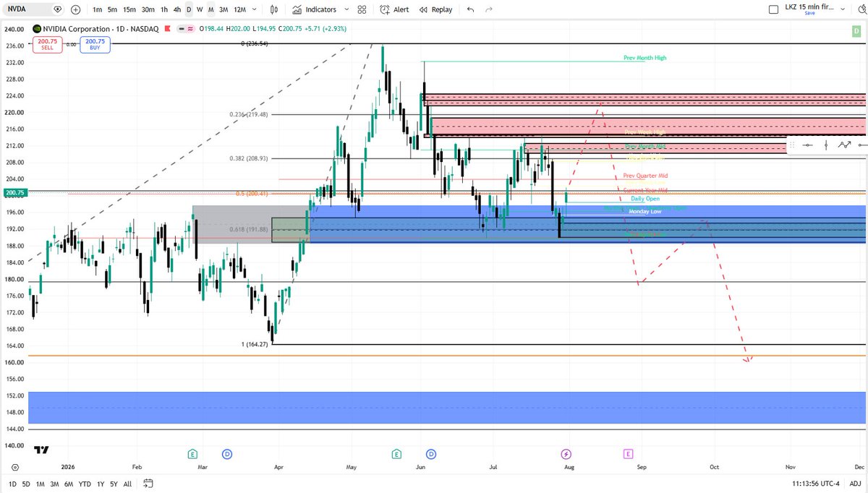The height and width of the screenshot is (493, 868).
Task: Select the horizontal ray tool at toolbar edge
Action: coord(861,145)
